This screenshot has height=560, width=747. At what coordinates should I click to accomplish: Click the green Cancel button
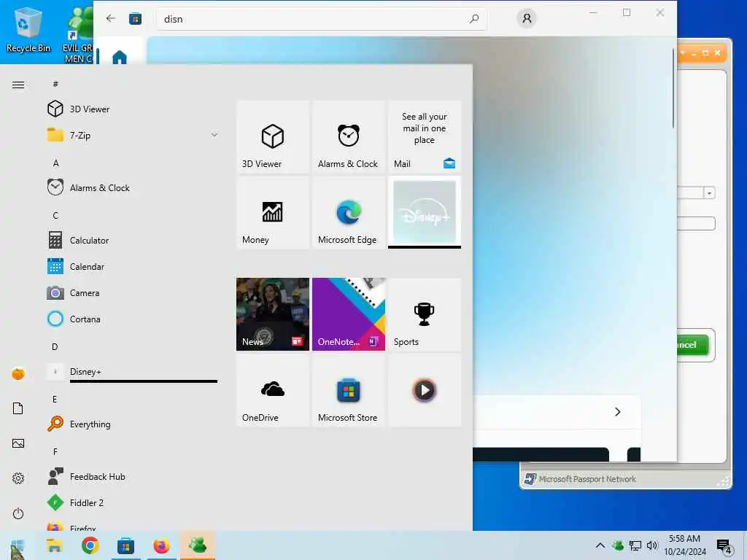click(693, 345)
